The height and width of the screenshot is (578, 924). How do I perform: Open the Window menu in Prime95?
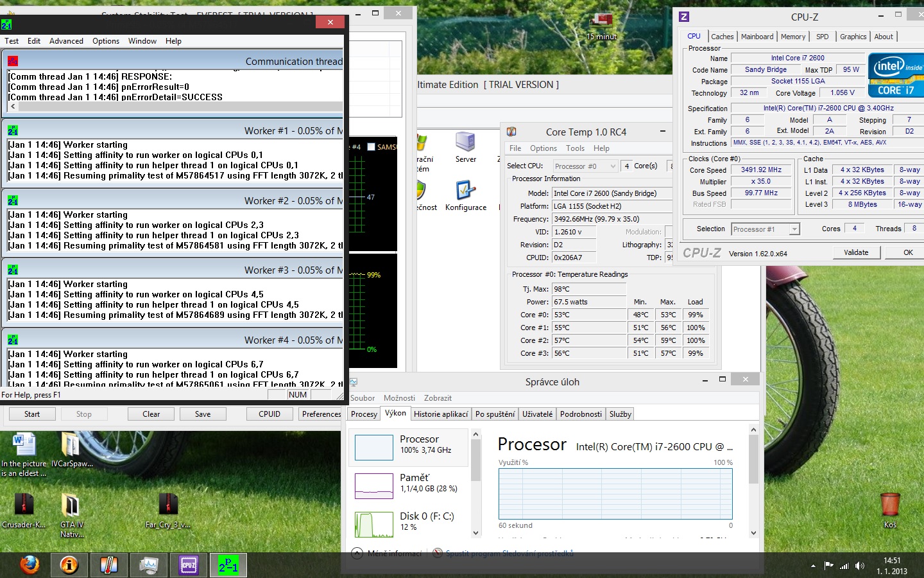click(x=142, y=41)
